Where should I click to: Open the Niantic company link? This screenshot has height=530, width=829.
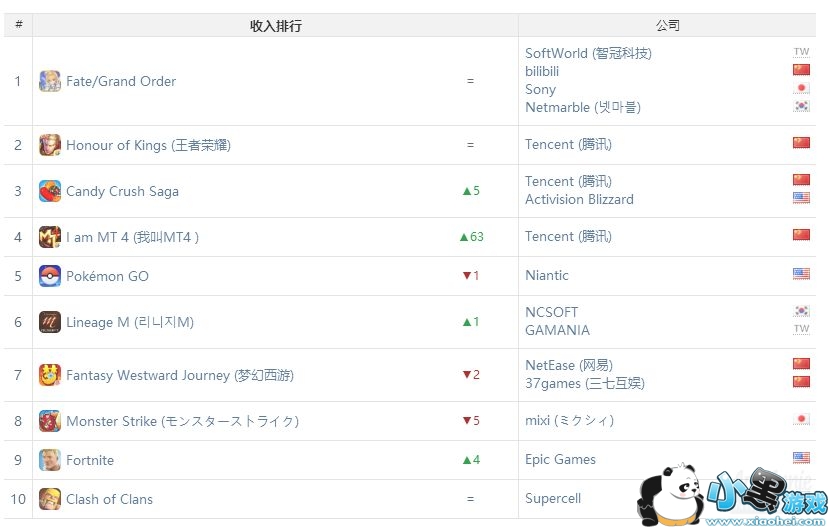(x=547, y=275)
